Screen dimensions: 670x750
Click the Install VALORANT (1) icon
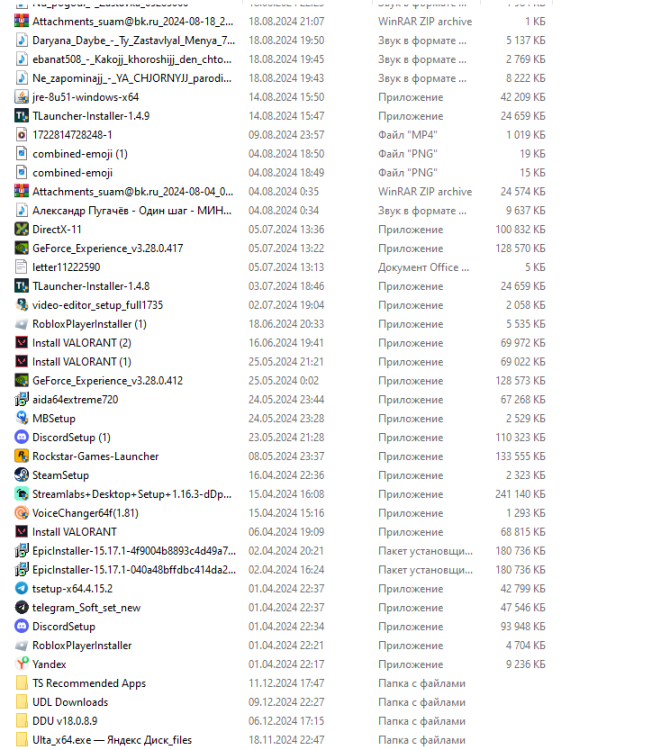pos(21,362)
